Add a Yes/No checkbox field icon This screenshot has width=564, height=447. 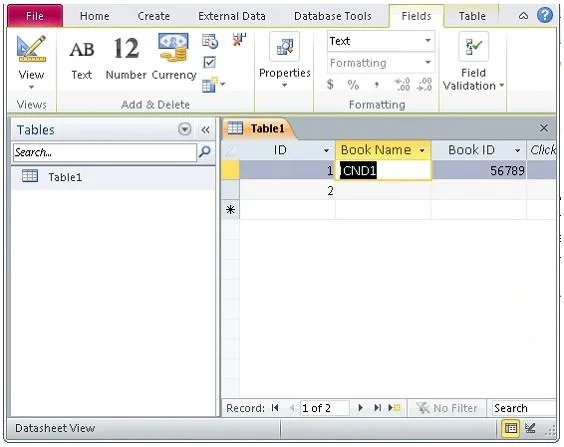(x=209, y=63)
